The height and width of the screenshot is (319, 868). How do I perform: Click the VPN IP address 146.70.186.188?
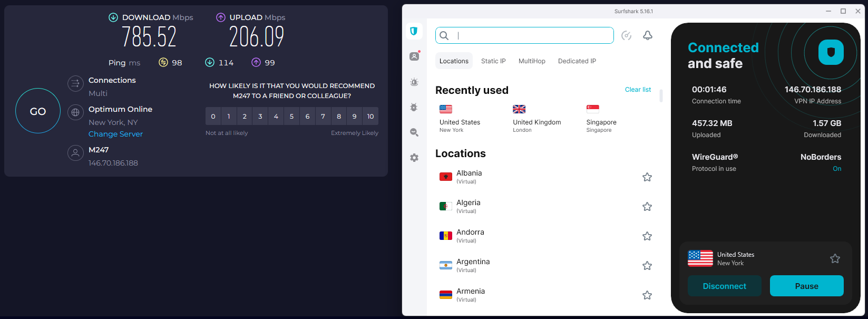[813, 90]
